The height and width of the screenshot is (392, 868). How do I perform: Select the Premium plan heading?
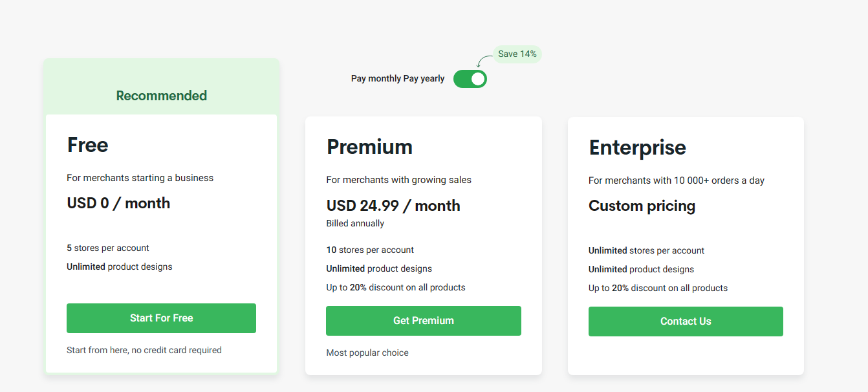pyautogui.click(x=369, y=147)
